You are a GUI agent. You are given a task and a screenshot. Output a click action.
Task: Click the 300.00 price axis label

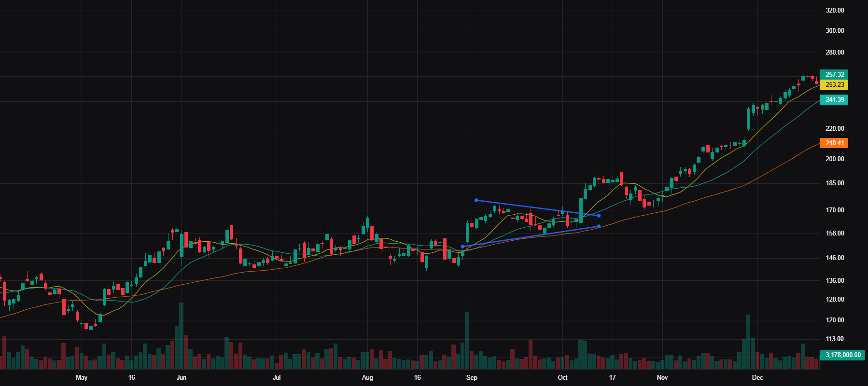tap(835, 30)
